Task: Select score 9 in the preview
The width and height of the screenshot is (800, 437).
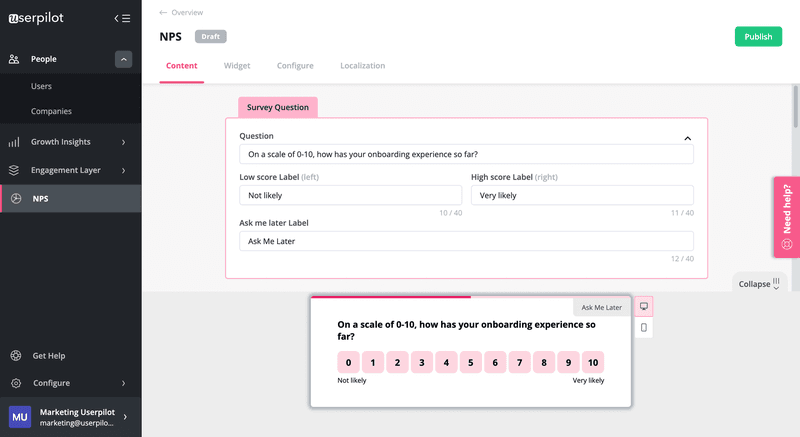Action: (568, 363)
